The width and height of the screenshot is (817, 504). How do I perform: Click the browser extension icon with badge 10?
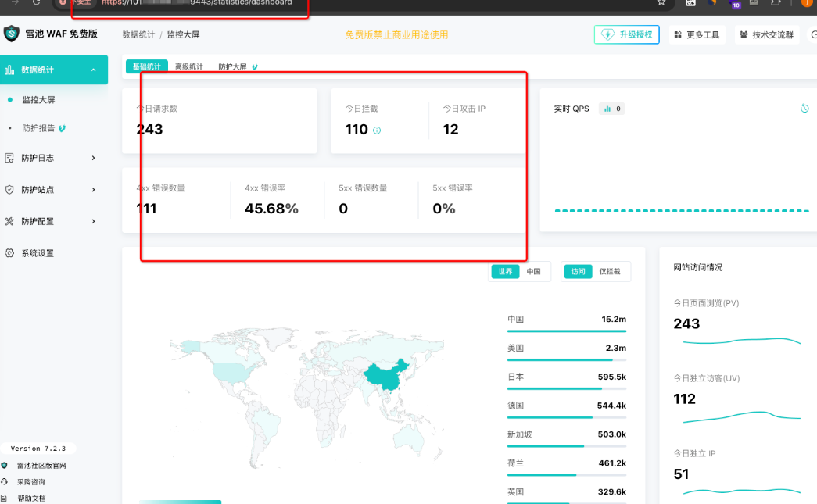click(735, 3)
